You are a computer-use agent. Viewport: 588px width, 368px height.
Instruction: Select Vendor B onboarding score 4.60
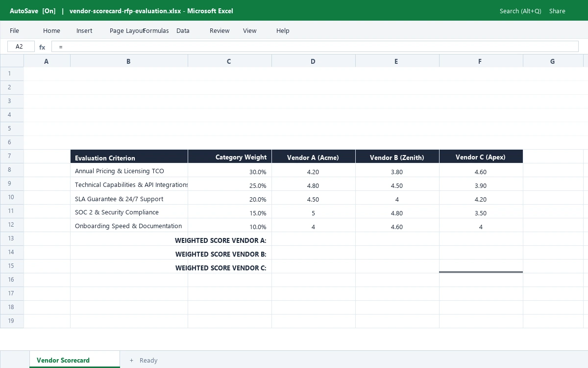[x=397, y=225]
